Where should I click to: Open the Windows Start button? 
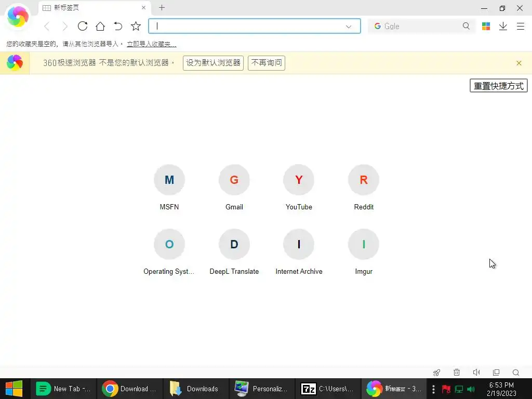point(14,389)
